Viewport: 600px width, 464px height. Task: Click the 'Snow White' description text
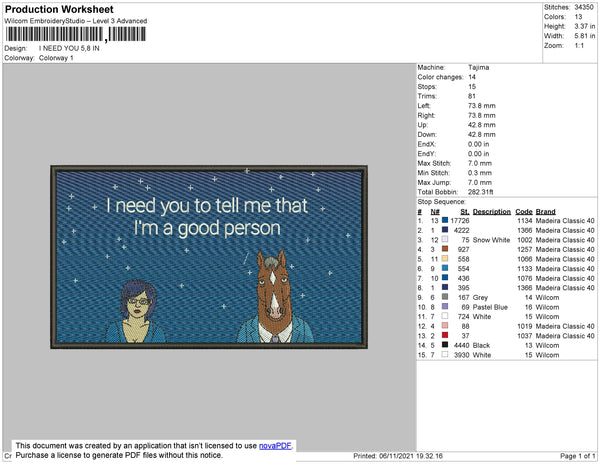pos(491,240)
